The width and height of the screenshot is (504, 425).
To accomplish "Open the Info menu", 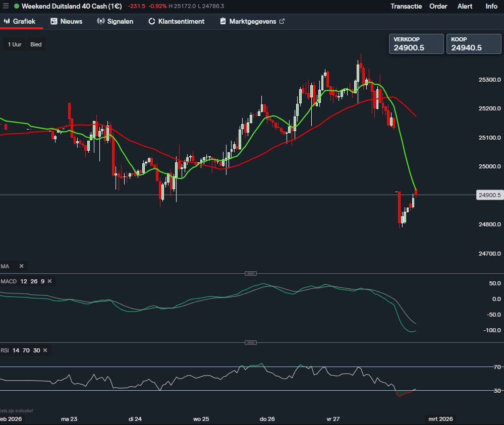I will click(x=491, y=6).
